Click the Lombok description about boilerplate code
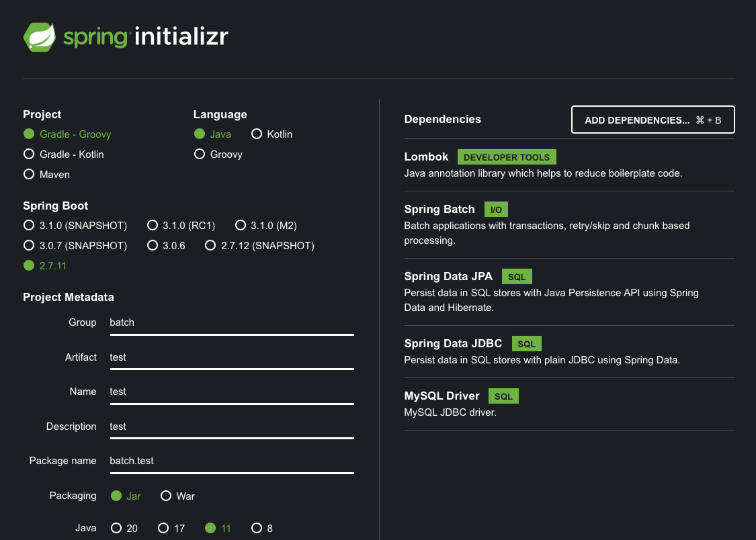This screenshot has height=540, width=756. (x=544, y=173)
